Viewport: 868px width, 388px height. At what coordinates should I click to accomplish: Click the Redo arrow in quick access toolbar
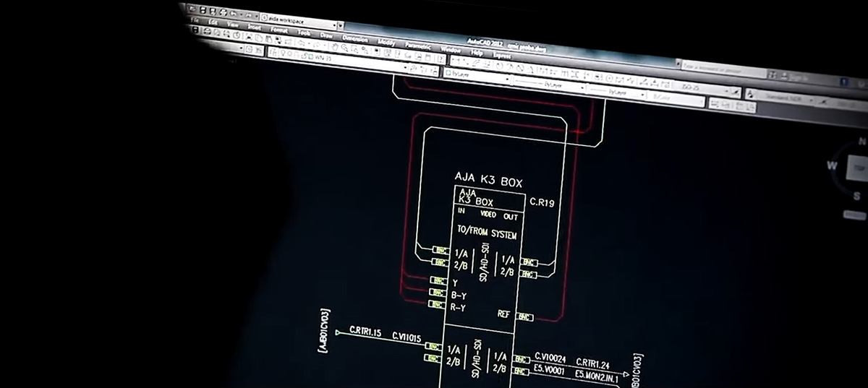point(248,15)
